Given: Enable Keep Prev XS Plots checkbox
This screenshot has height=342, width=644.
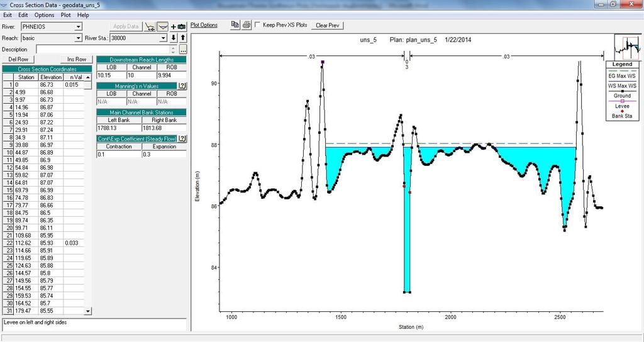Looking at the screenshot, I should coord(257,25).
